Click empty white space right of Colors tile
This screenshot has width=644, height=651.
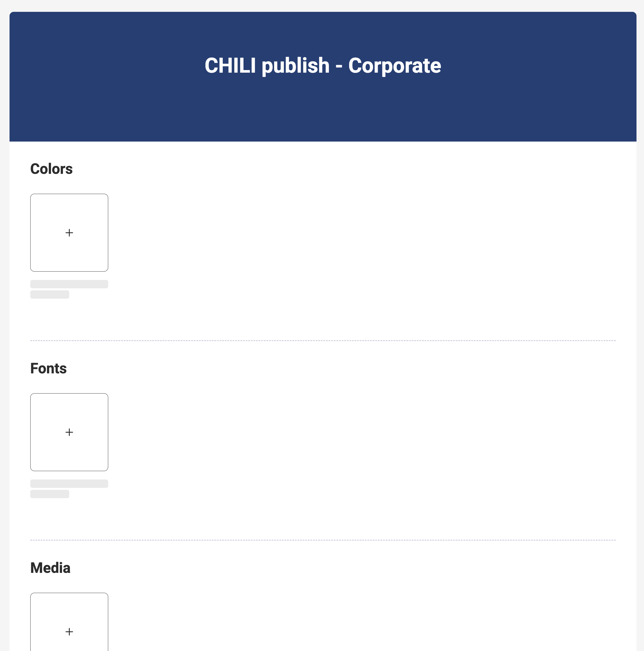337,232
